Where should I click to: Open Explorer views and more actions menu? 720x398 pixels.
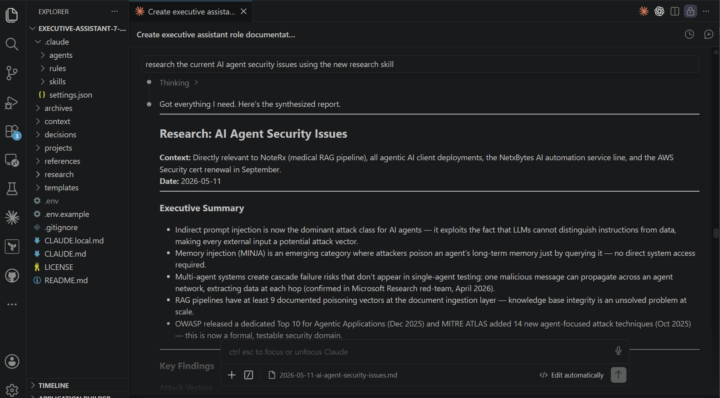(x=114, y=11)
